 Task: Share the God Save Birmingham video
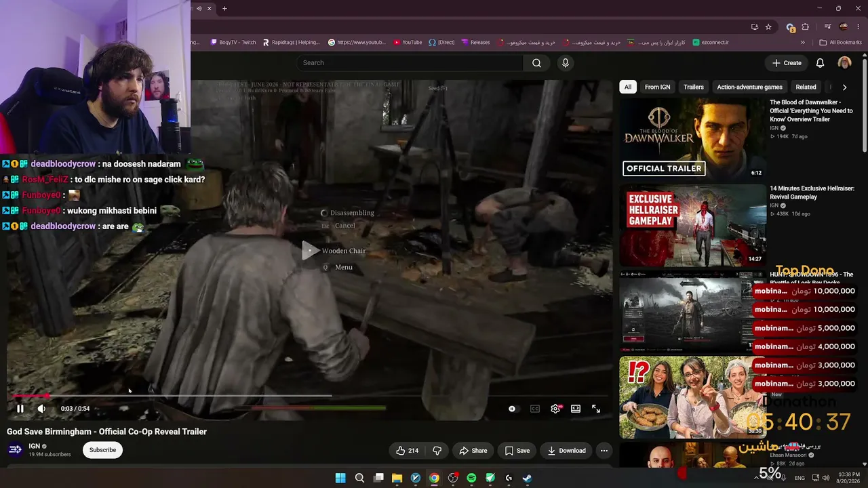tap(473, 451)
